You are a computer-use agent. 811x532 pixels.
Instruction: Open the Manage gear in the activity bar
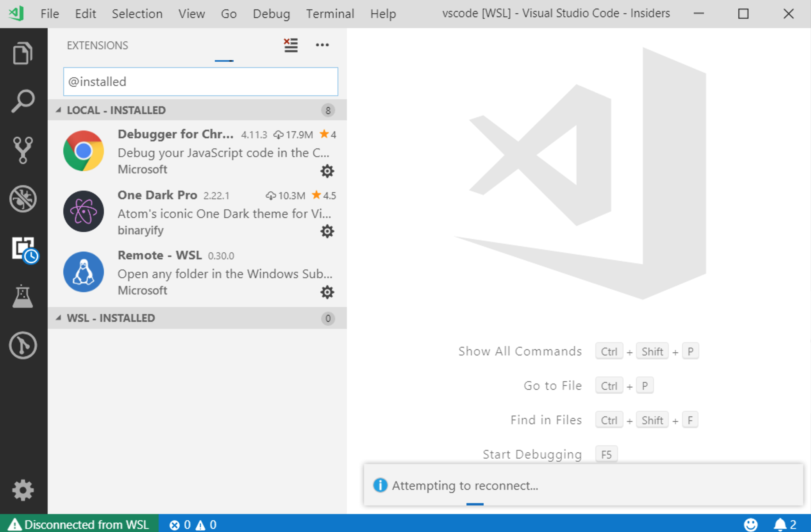pos(23,490)
